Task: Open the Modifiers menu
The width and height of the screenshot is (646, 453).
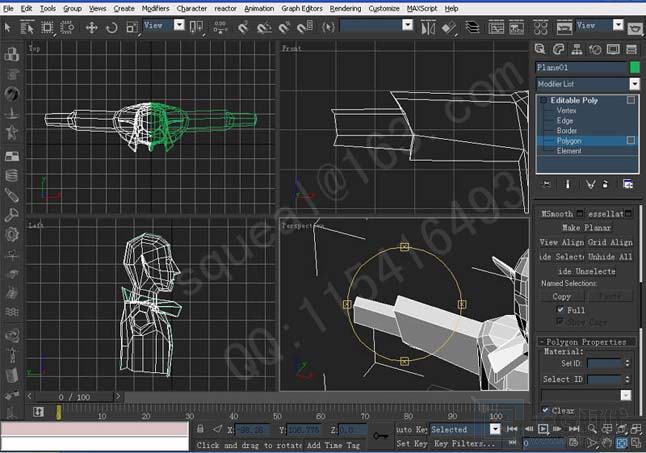Action: point(155,8)
